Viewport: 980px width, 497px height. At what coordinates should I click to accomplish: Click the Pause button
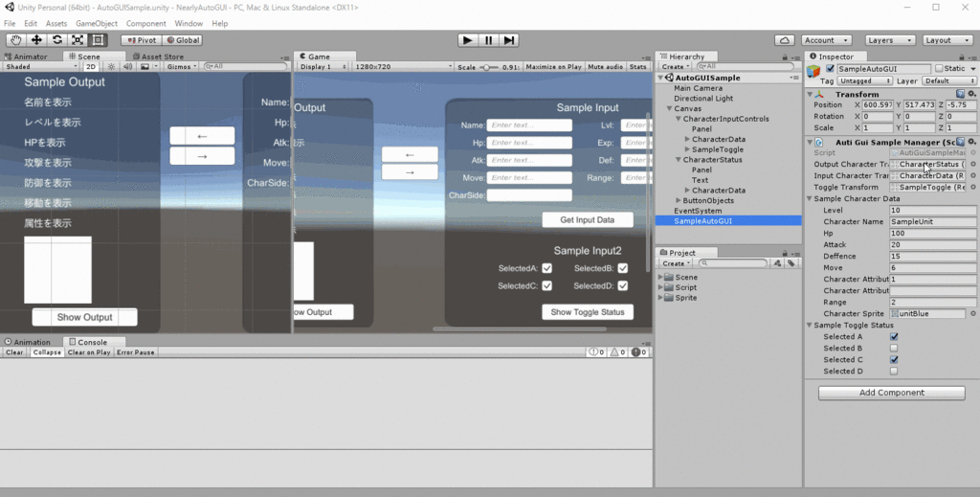coord(488,40)
